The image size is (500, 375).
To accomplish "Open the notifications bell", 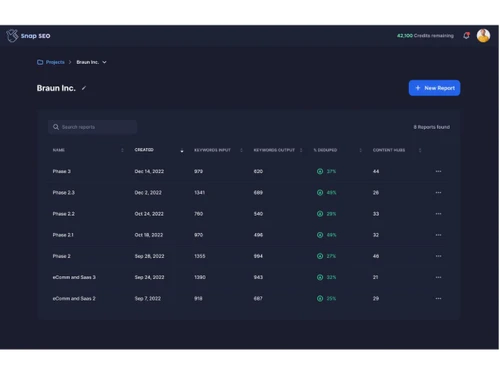I will pos(466,35).
